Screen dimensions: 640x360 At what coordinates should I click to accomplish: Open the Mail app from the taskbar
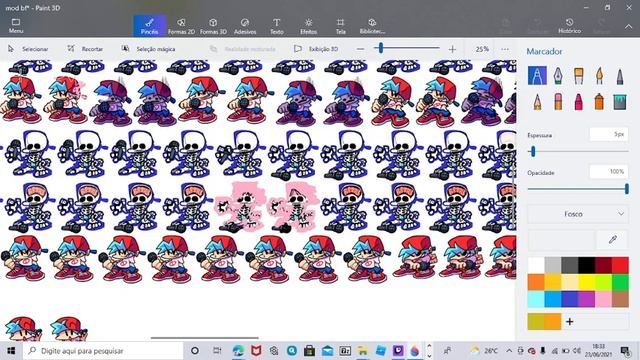pyautogui.click(x=327, y=351)
